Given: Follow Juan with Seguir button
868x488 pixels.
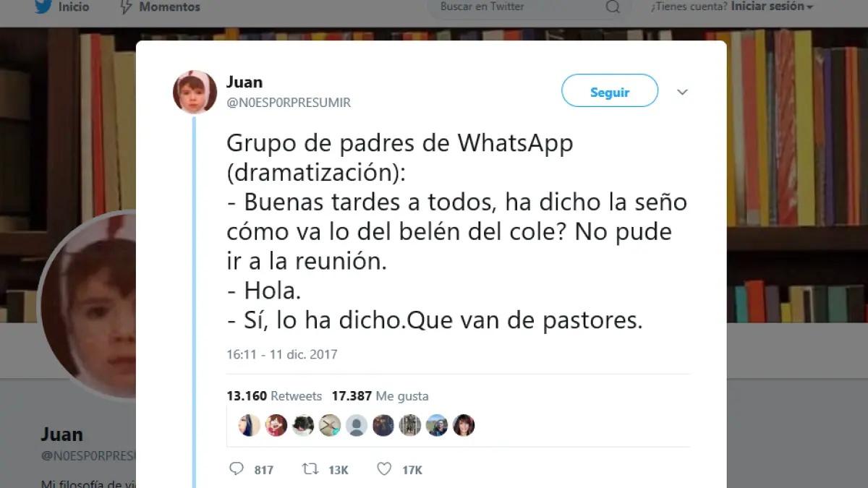Looking at the screenshot, I should 610,91.
